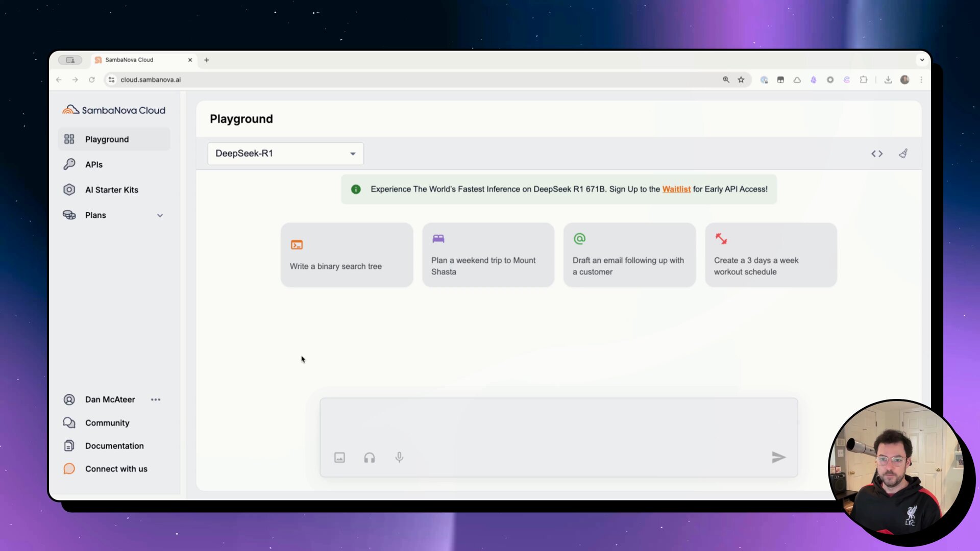Open a new browser tab
This screenshot has height=551, width=980.
click(x=207, y=60)
